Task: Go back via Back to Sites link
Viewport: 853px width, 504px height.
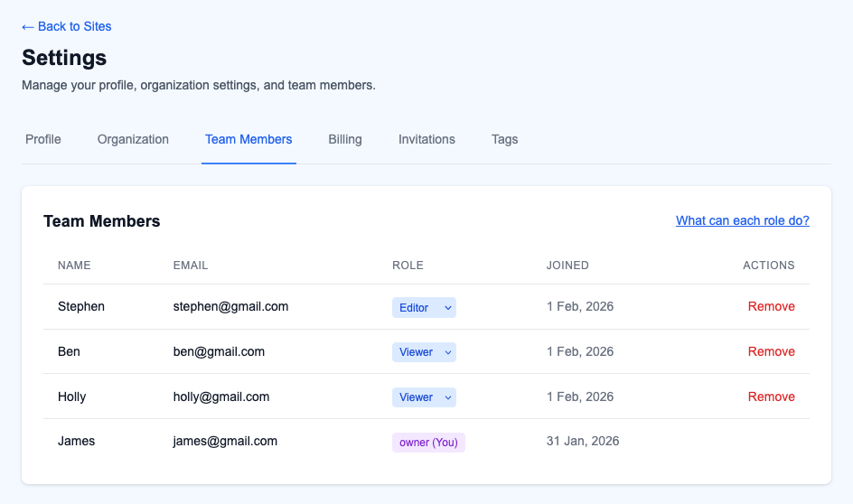Action: pos(66,26)
